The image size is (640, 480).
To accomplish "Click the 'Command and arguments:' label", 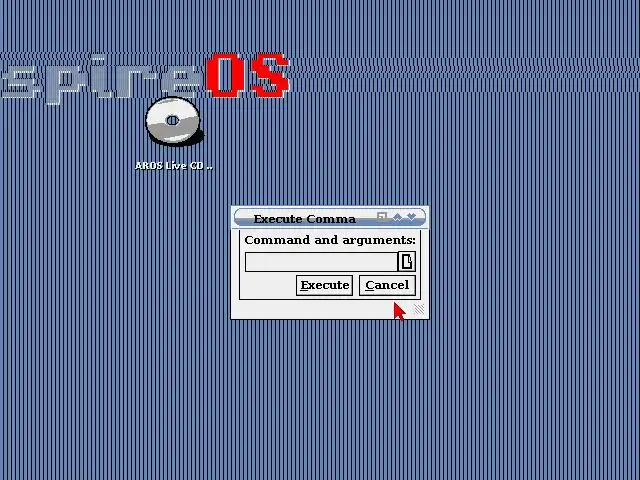I will coord(330,240).
